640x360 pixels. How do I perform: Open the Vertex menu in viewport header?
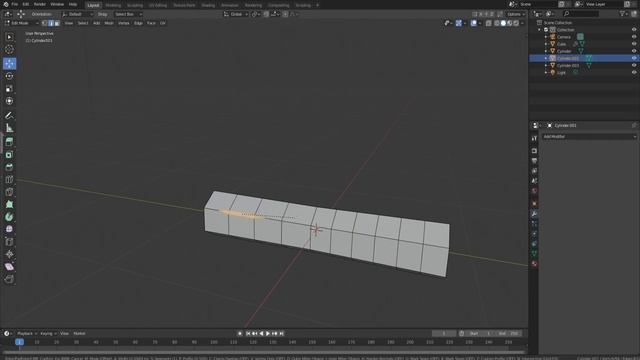coord(124,23)
